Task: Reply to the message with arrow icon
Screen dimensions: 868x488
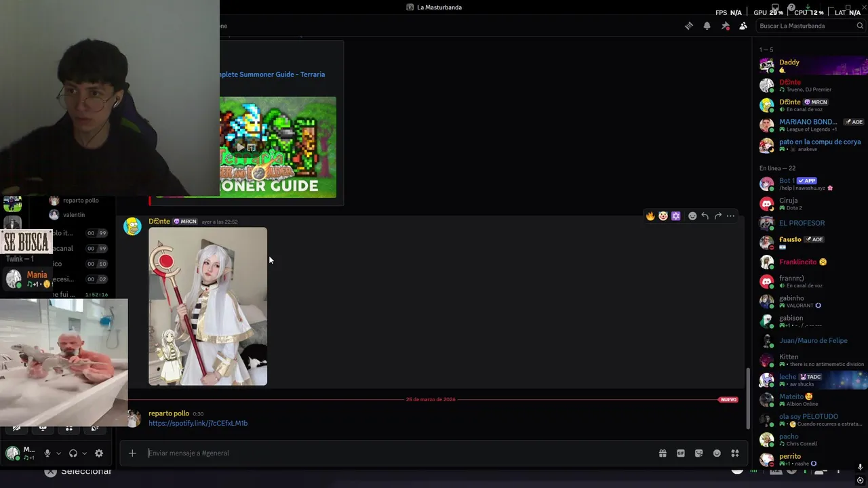Action: coord(705,216)
